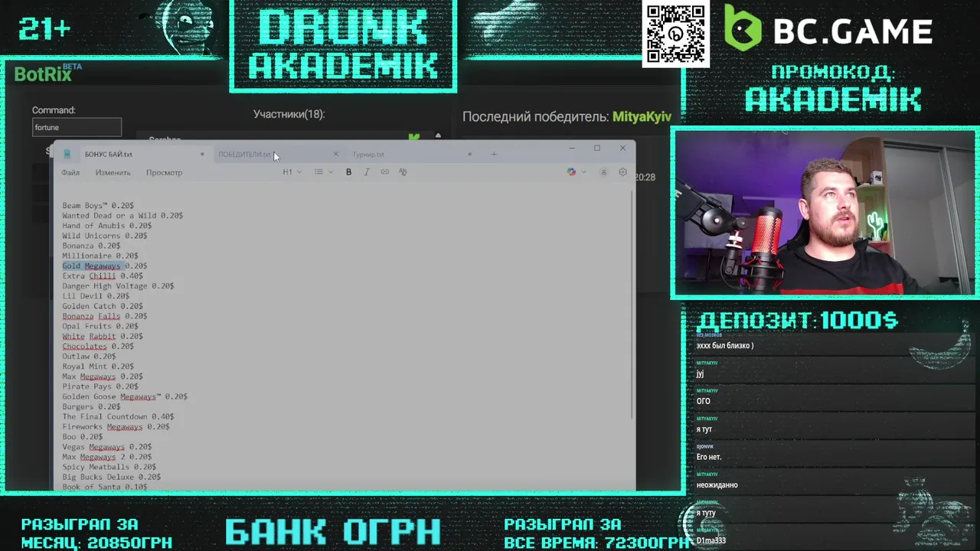This screenshot has height=551, width=980.
Task: Click the Lil Devil 0.20$ line
Action: tap(96, 295)
